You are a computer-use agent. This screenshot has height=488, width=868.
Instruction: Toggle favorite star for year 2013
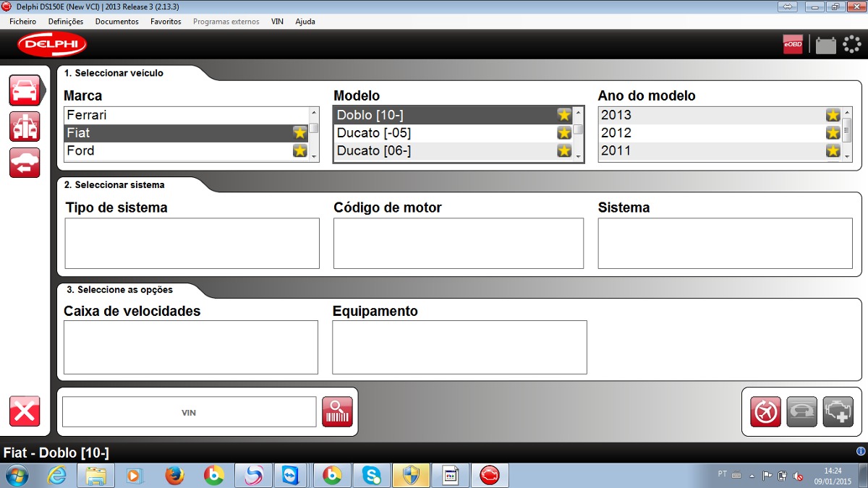pyautogui.click(x=833, y=115)
